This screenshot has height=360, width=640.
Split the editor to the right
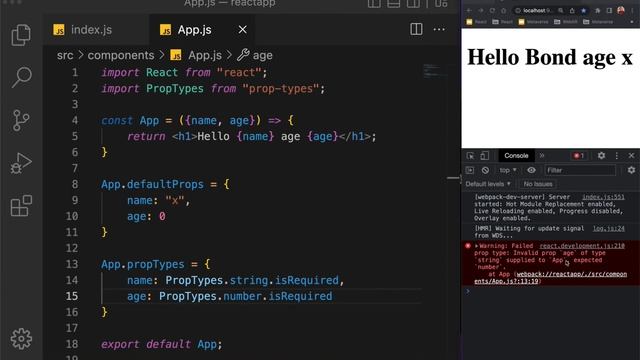tap(416, 29)
